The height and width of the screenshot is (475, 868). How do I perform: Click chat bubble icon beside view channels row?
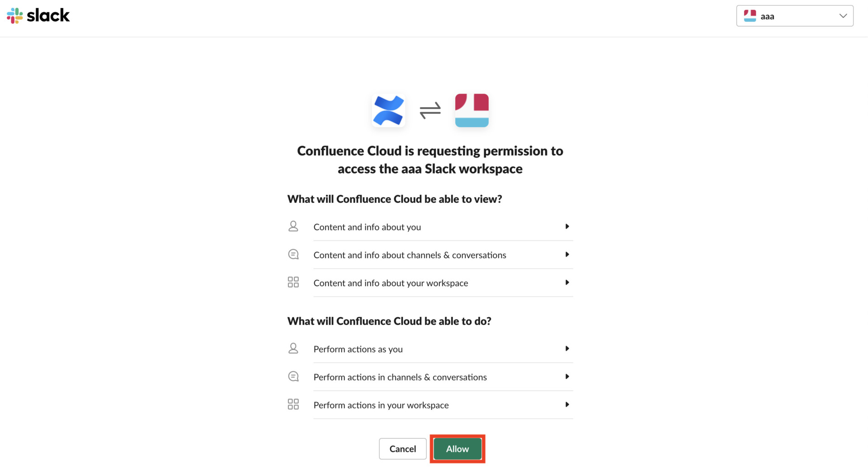point(293,254)
